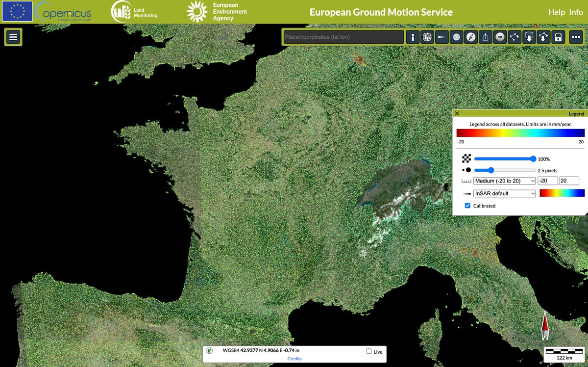Click the gradient icon beside InSAR default
This screenshot has width=588, height=367.
click(466, 193)
